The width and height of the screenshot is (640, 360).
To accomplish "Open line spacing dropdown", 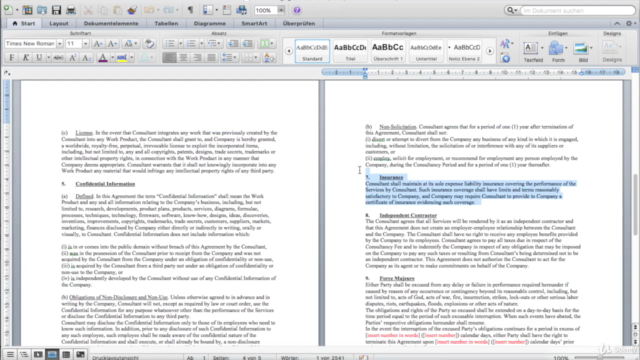I will [229, 58].
